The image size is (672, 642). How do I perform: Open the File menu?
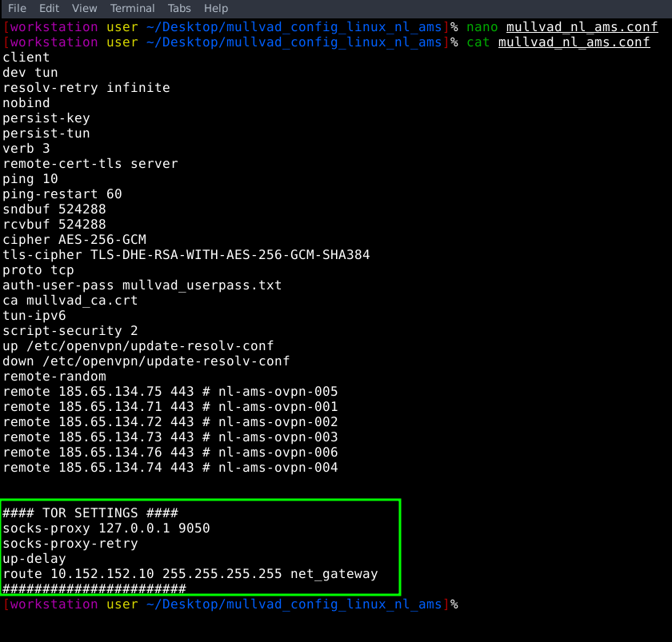[x=17, y=8]
